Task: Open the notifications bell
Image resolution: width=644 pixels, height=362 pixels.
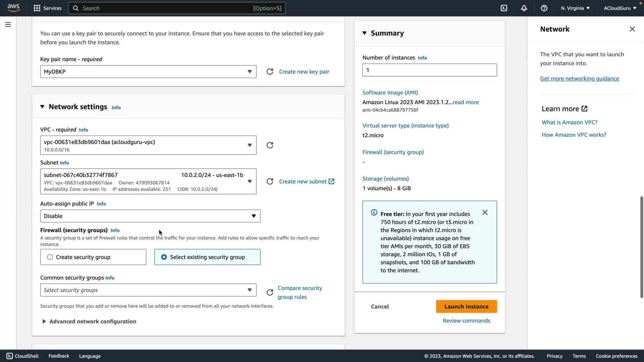Action: click(x=524, y=8)
